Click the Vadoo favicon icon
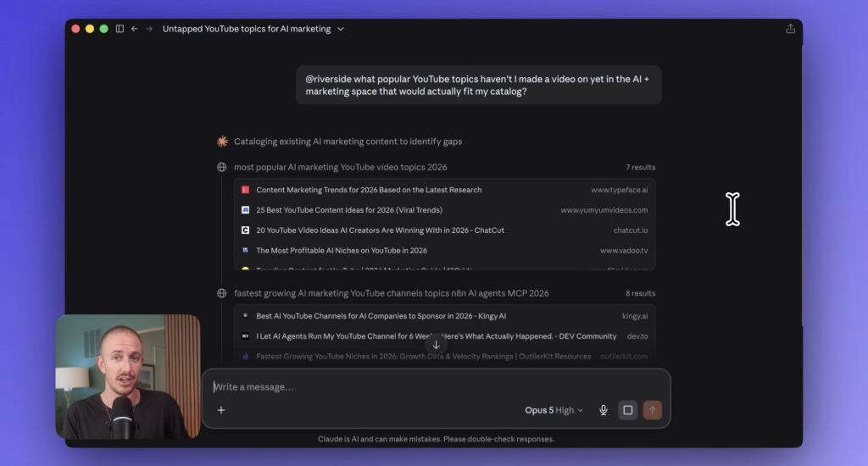868x466 pixels. [245, 250]
